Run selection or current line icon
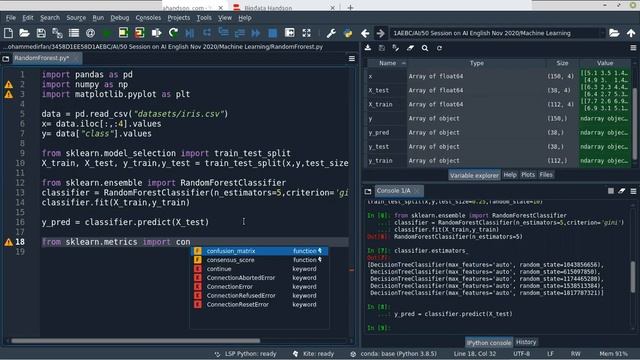This screenshot has height=360, width=640. [x=156, y=33]
